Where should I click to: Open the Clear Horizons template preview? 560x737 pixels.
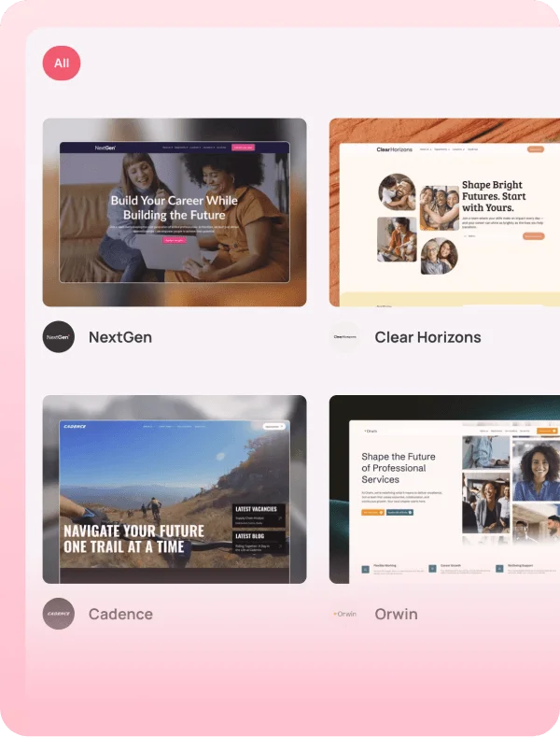pyautogui.click(x=444, y=212)
